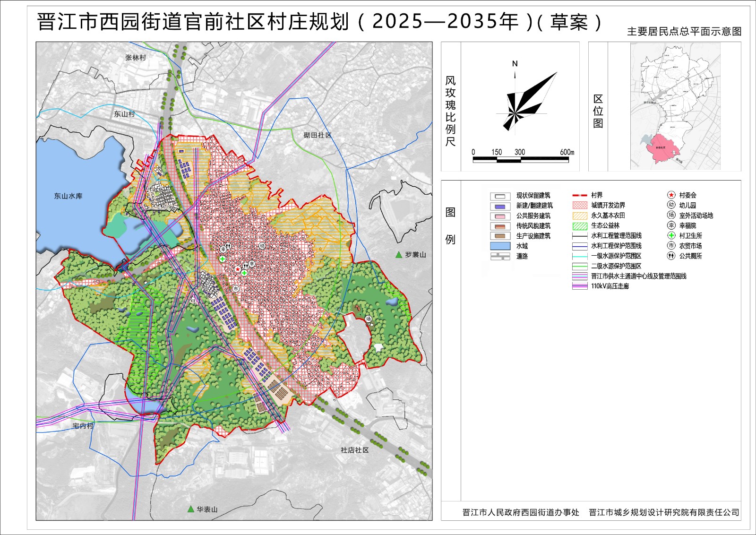
Task: Select the 室外活动场地 legend icon
Action: (x=671, y=215)
